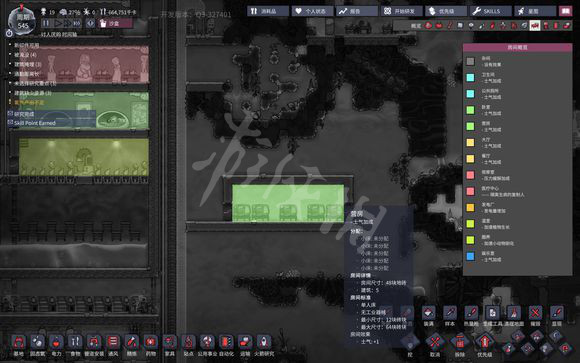580x363 pixels.
Task: Choose the 拆除 (Deconstruct) tool
Action: point(460,346)
